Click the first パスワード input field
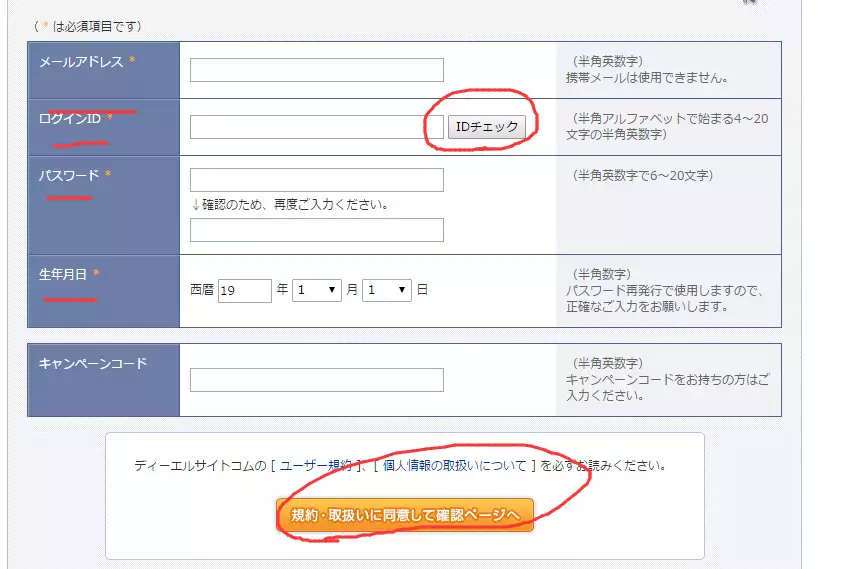This screenshot has width=864, height=569. point(316,180)
